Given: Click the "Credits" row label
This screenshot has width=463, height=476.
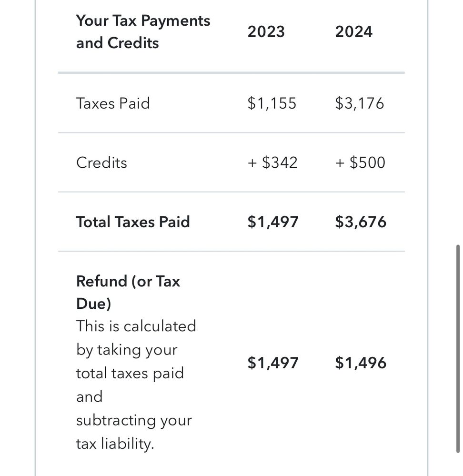Looking at the screenshot, I should [x=101, y=163].
